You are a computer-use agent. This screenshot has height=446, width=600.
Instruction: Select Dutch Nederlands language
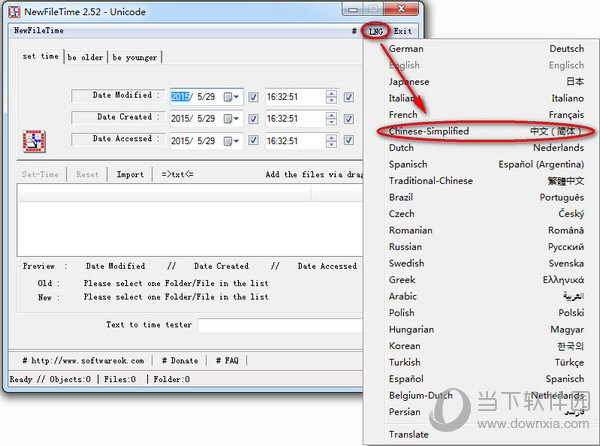486,148
